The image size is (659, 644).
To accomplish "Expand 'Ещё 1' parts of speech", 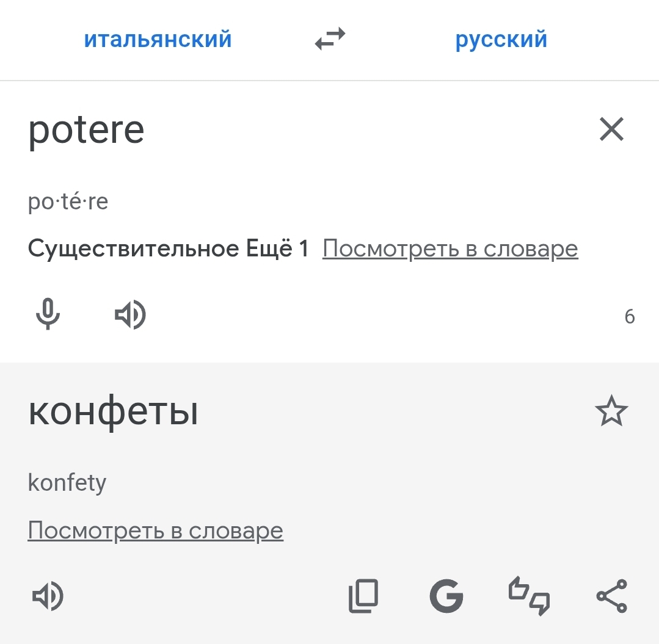I will tap(277, 249).
